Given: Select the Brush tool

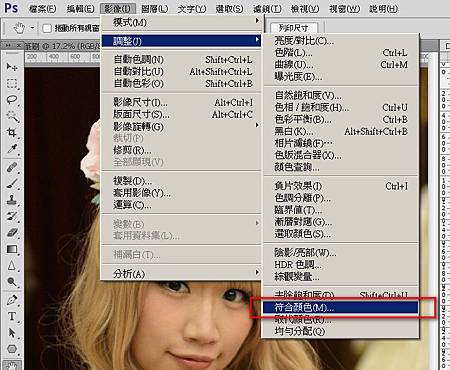Looking at the screenshot, I should pyautogui.click(x=12, y=183).
